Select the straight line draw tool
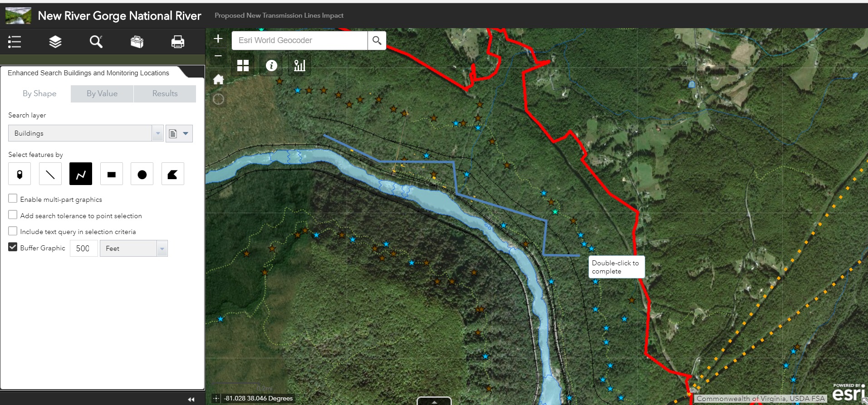The height and width of the screenshot is (405, 868). point(50,174)
